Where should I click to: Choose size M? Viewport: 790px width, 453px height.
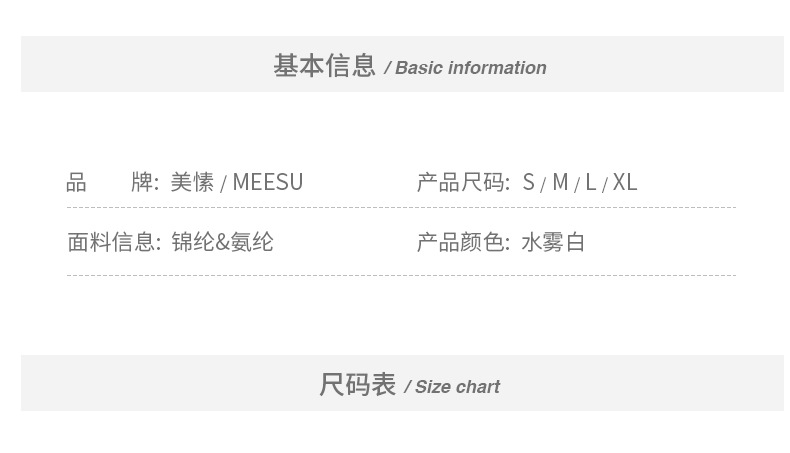point(559,182)
